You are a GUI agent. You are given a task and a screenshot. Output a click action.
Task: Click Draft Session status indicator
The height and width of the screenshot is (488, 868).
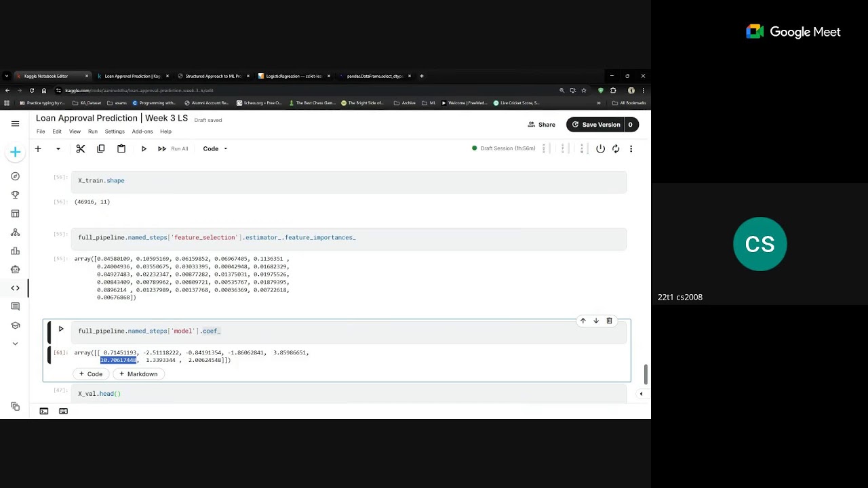pos(503,148)
